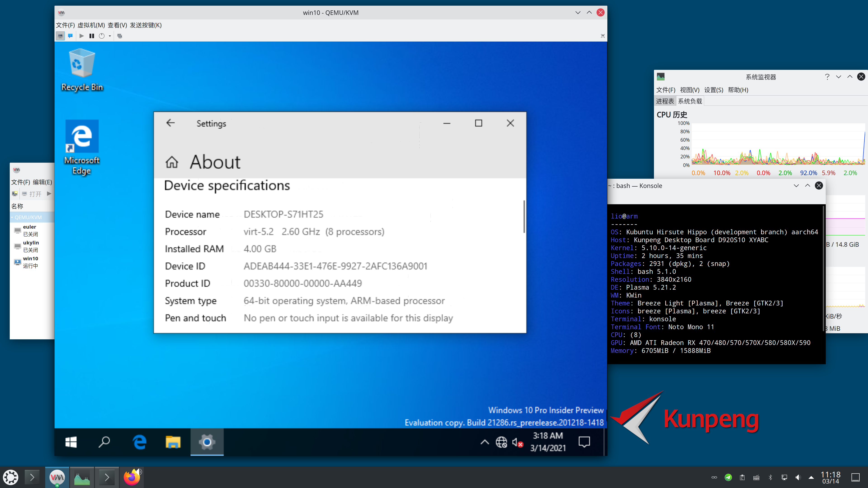This screenshot has height=488, width=868.
Task: Click the Product ID value 00330-80000-00000-AA449
Action: click(303, 283)
